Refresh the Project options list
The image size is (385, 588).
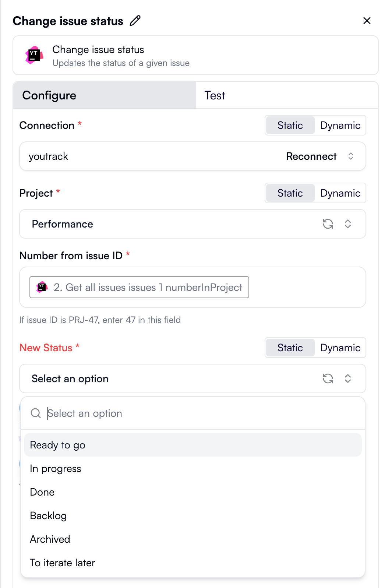[328, 224]
